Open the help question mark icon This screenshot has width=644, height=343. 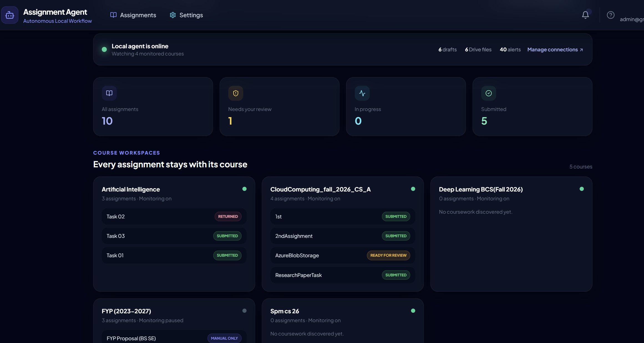pyautogui.click(x=610, y=15)
